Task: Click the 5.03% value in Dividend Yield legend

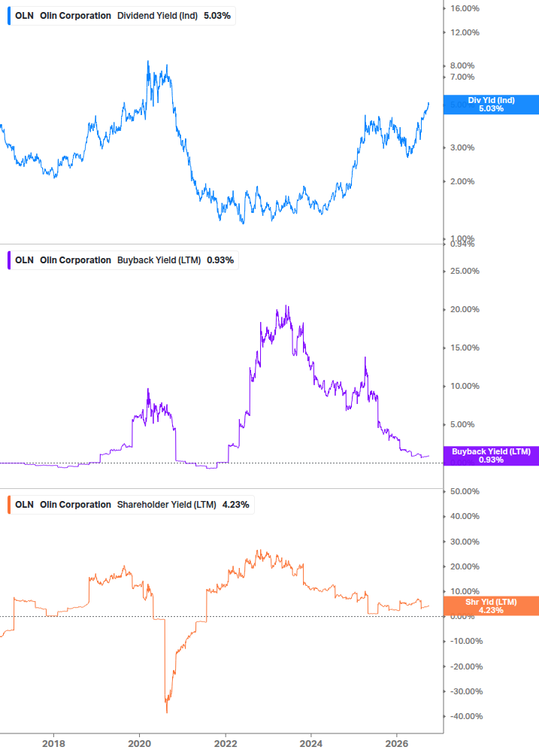Action: point(217,16)
